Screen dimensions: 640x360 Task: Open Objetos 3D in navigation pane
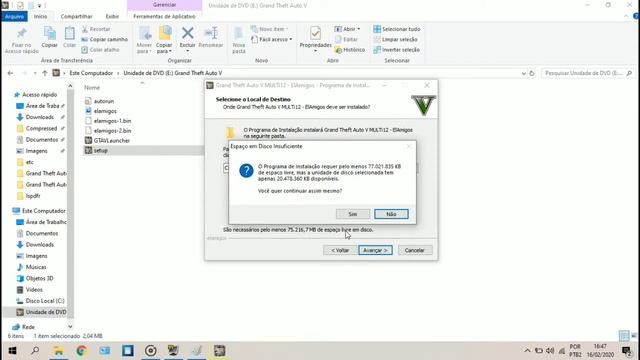click(39, 278)
